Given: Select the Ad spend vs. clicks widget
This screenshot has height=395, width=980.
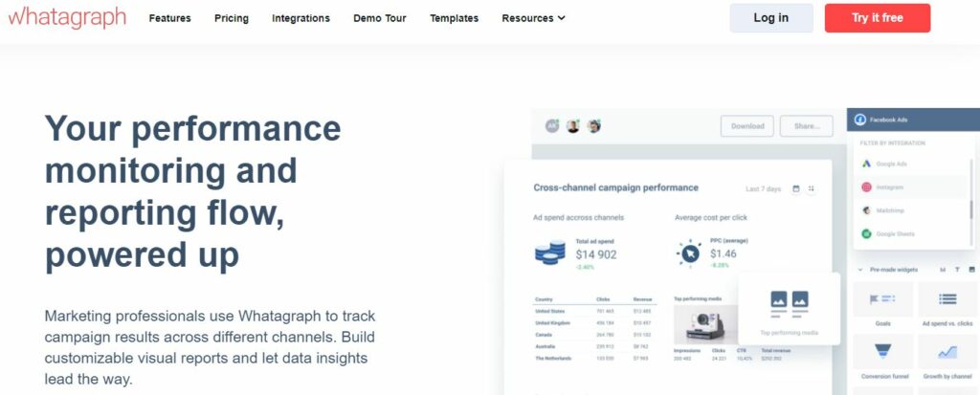Looking at the screenshot, I should pyautogui.click(x=947, y=306).
